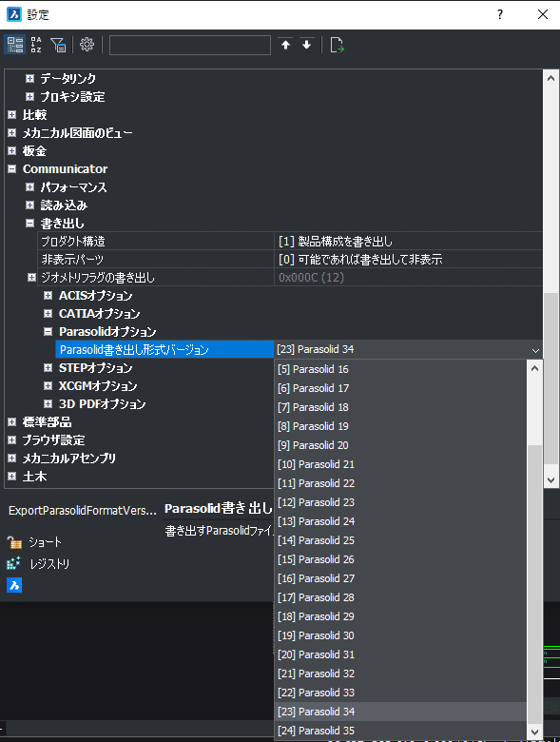Collapse the Communicator category

point(11,169)
